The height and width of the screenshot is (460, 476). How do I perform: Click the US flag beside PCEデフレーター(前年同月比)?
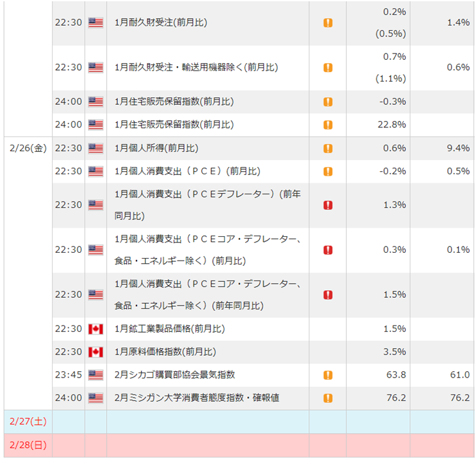(96, 205)
